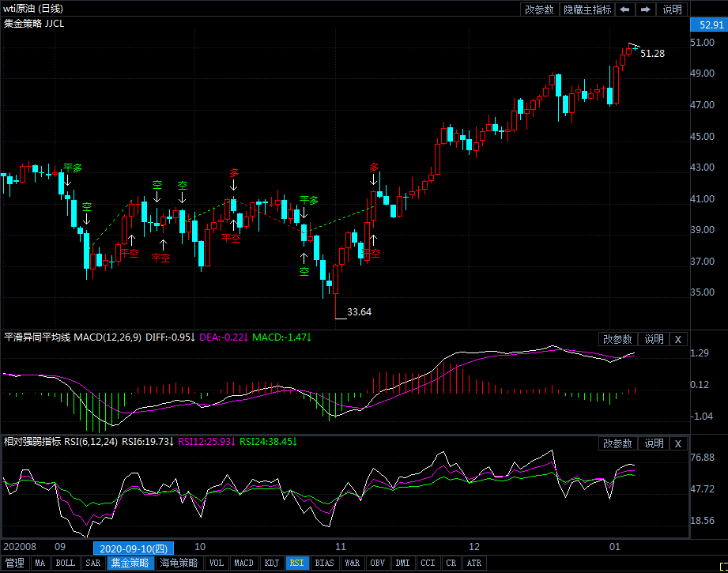
Task: Open 改参数 in the RSI panel
Action: pyautogui.click(x=617, y=444)
